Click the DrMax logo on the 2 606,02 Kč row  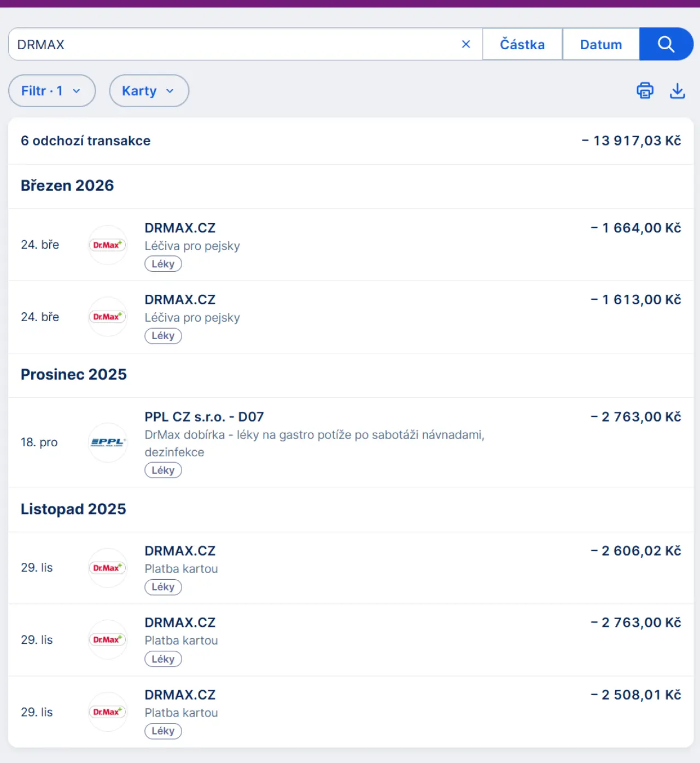pyautogui.click(x=108, y=568)
